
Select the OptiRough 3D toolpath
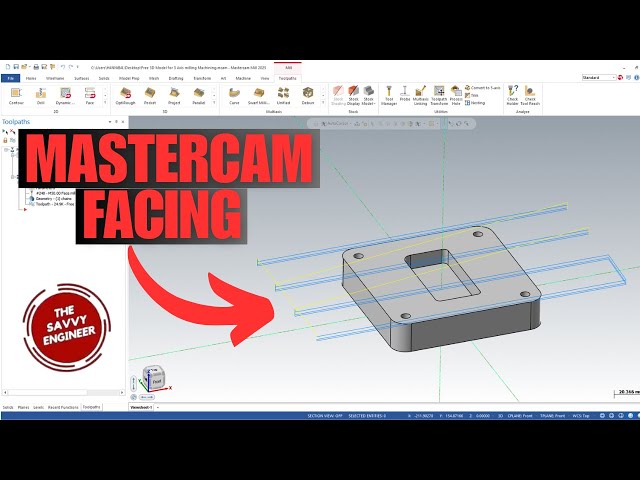click(125, 96)
